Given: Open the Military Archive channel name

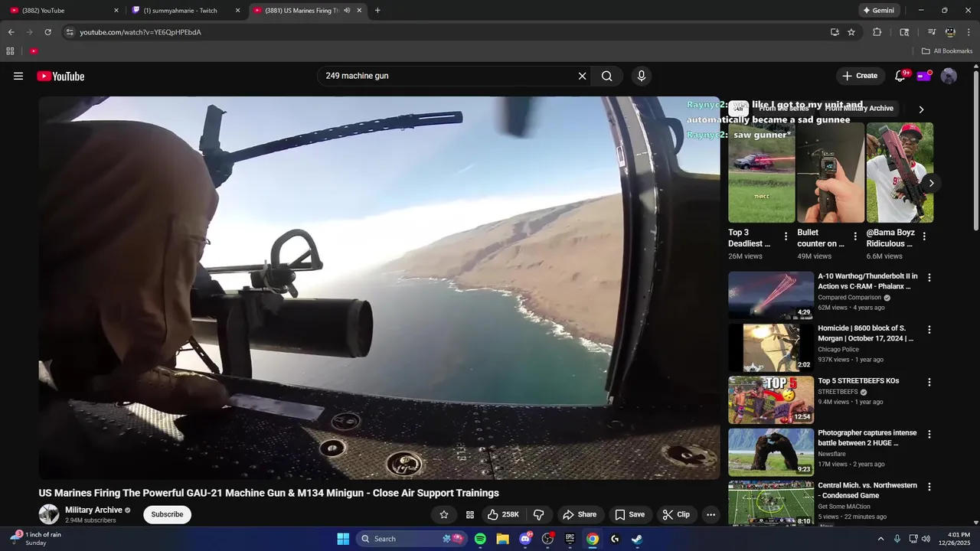Looking at the screenshot, I should (x=93, y=510).
